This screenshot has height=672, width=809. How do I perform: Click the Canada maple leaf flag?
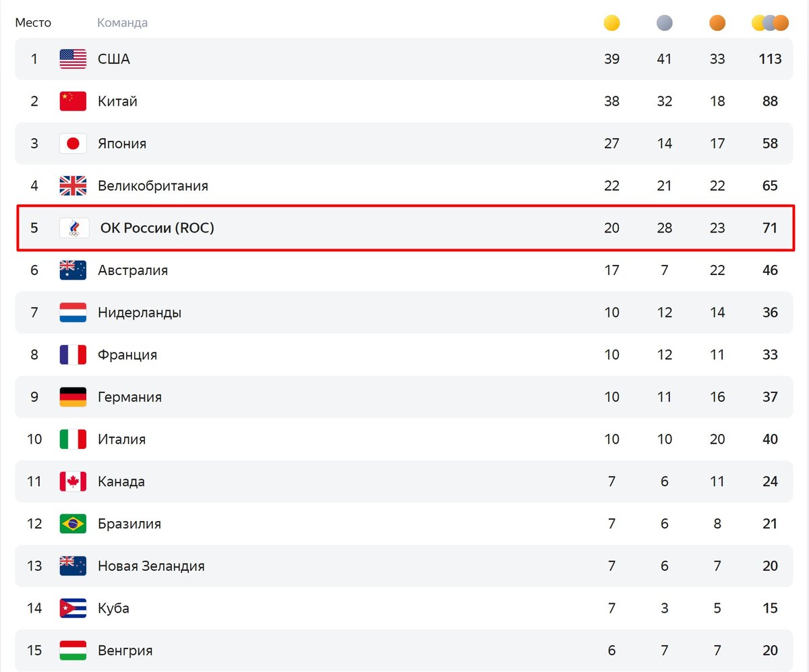73,481
